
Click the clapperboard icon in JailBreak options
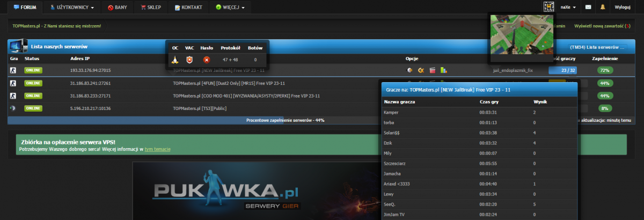click(432, 70)
